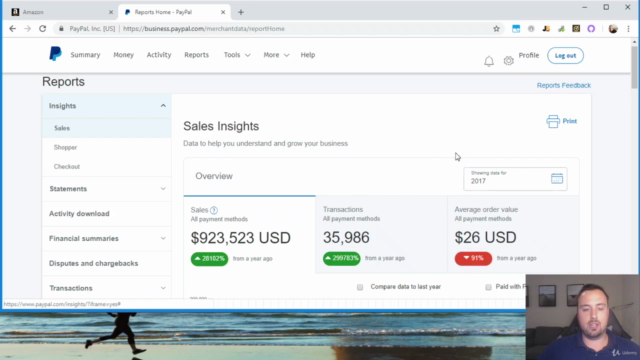640x360 pixels.
Task: Click the blue calendar extension icon
Action: 516,29
